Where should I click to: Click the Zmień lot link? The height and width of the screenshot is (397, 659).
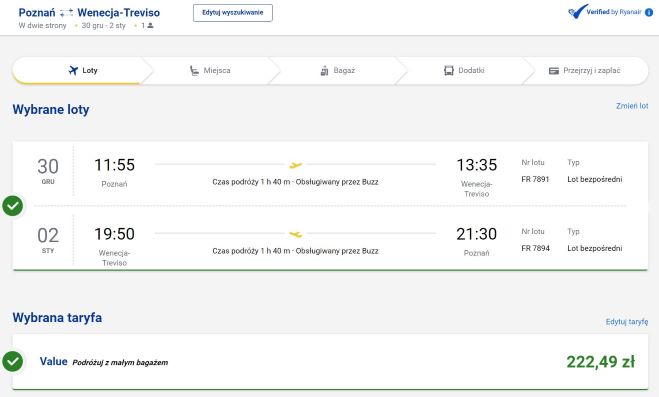(632, 106)
